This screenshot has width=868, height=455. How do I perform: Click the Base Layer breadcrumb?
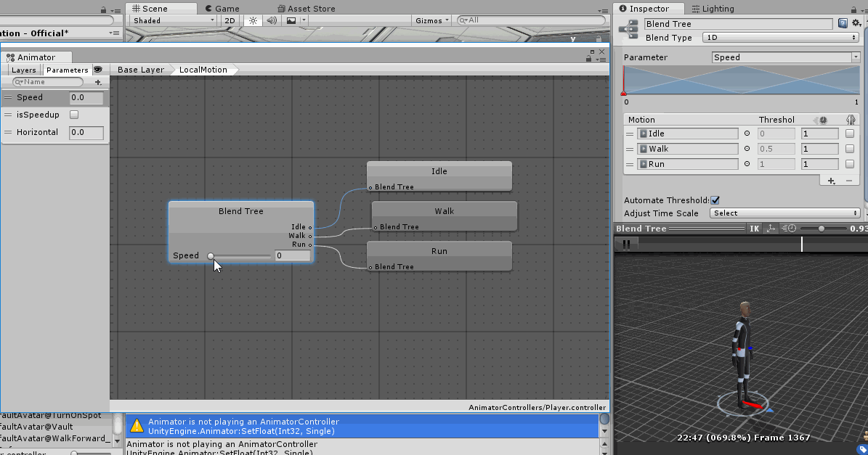coord(141,70)
